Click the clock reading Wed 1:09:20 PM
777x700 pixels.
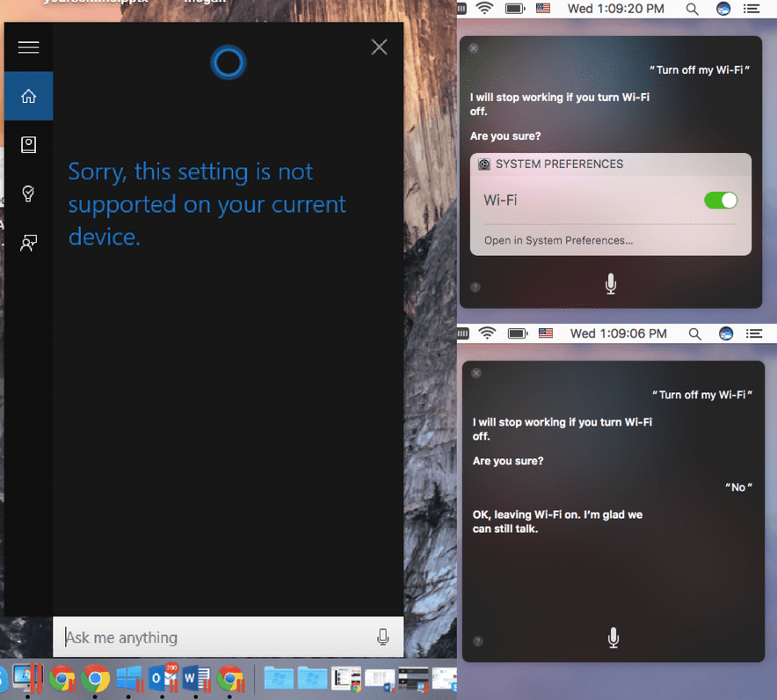[615, 9]
